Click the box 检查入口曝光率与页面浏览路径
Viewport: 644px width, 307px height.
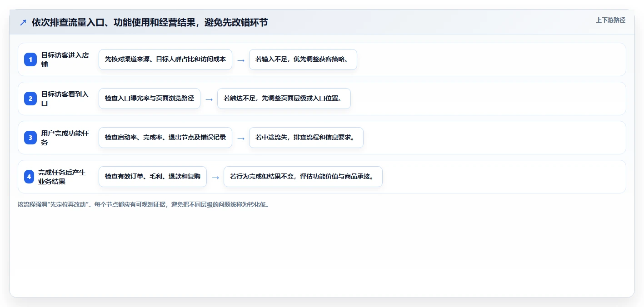150,99
